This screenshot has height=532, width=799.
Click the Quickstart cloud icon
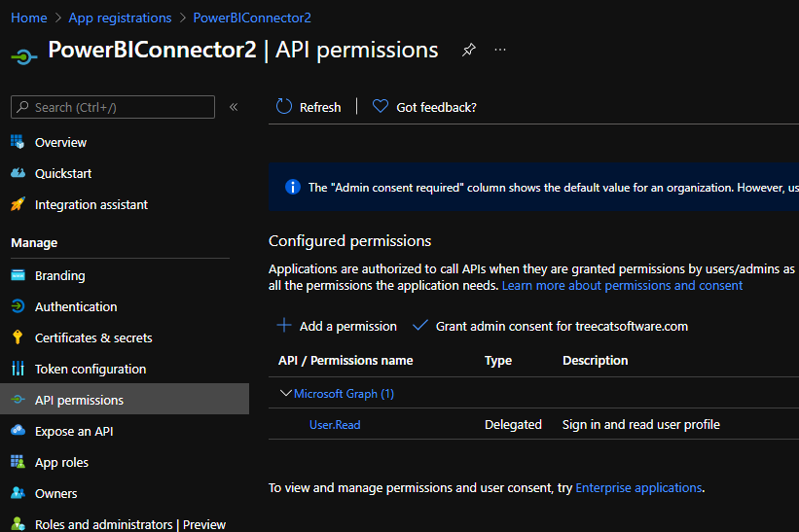[x=18, y=173]
